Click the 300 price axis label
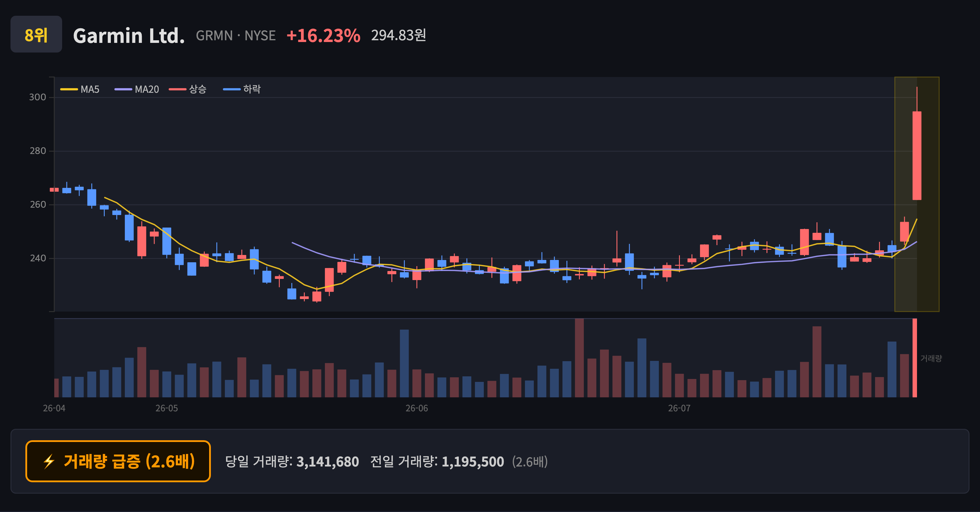This screenshot has height=512, width=980. (38, 97)
